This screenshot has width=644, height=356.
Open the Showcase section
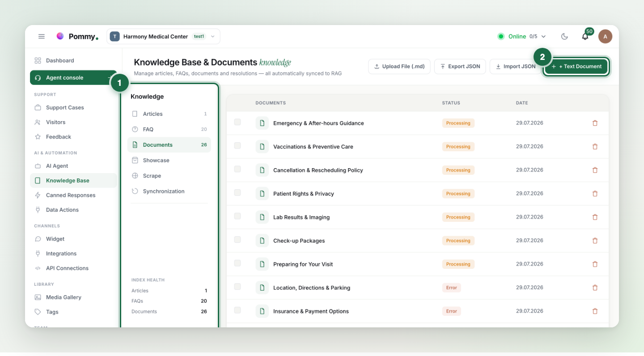click(x=169, y=160)
